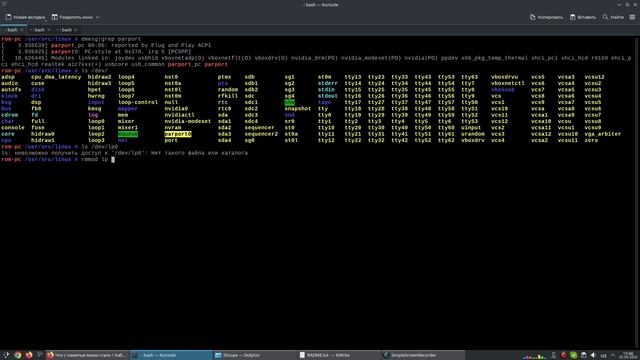Minimize the Konsole window
640x360 pixels.
click(x=619, y=4)
